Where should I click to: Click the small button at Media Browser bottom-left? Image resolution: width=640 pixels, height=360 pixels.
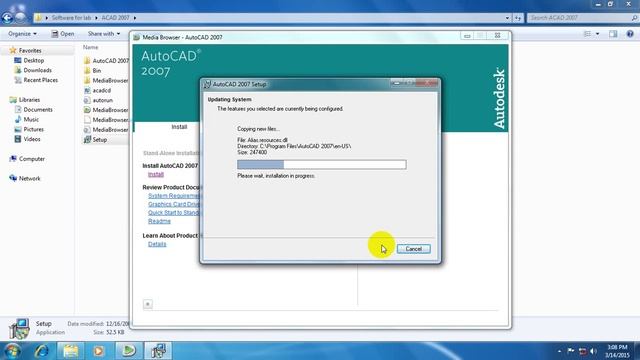click(148, 304)
